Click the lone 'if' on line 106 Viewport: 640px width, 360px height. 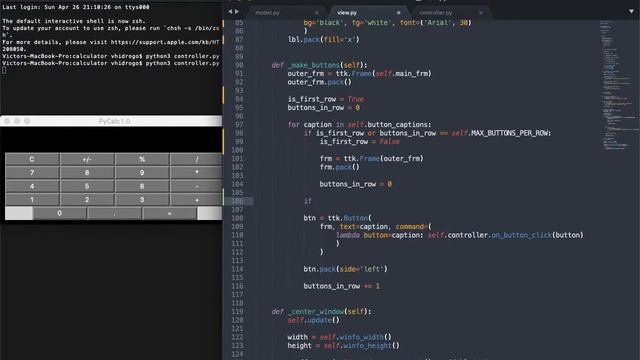[x=307, y=201]
